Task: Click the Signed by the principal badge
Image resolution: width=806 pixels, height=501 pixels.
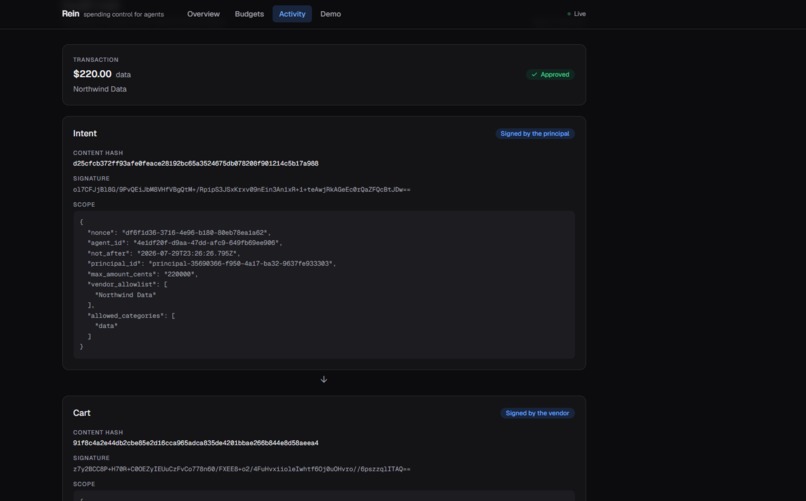Action: (535, 134)
